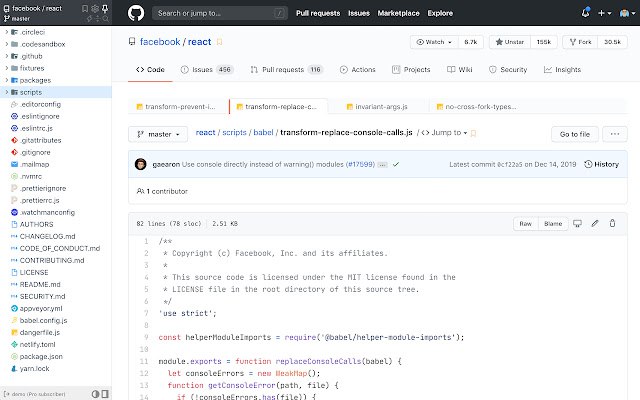Open the Security tab
640x400 pixels.
[x=508, y=70]
